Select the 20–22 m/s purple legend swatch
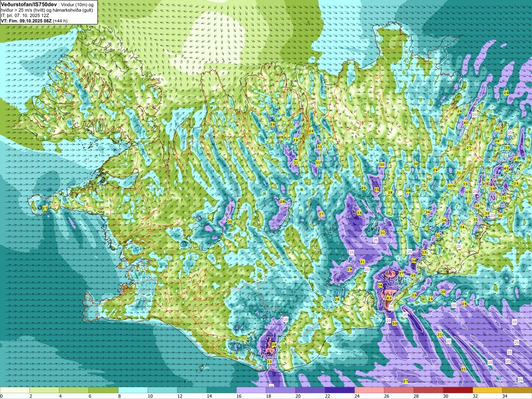Image resolution: width=532 pixels, height=399 pixels. [x=310, y=390]
